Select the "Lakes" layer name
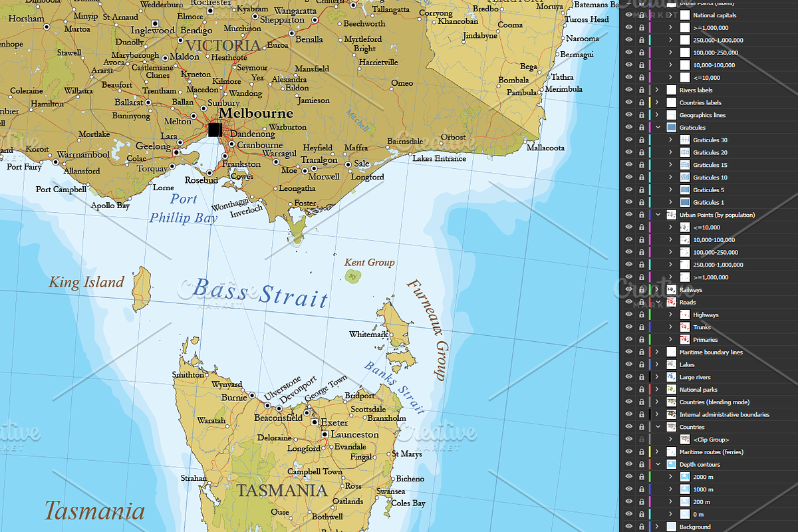This screenshot has width=798, height=532. (x=686, y=364)
